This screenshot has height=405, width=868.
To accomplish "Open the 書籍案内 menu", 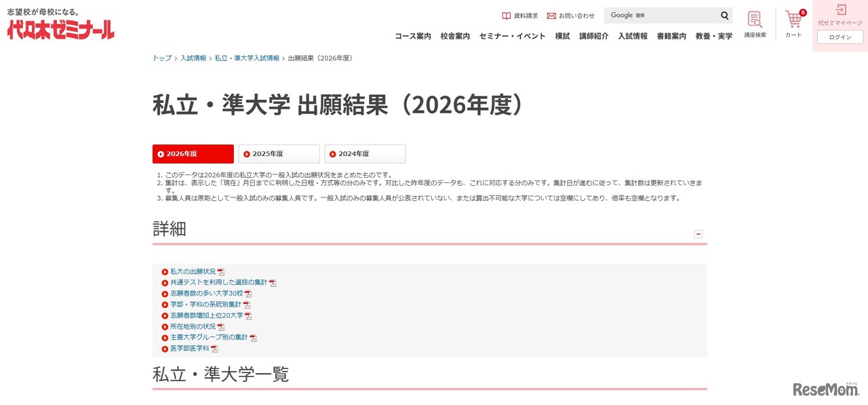I will click(671, 36).
